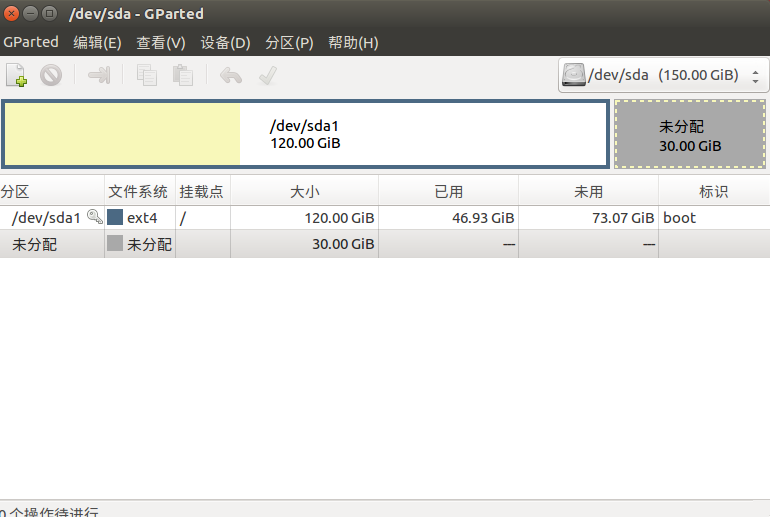Image resolution: width=770 pixels, height=517 pixels.
Task: Click the ext4 file system cell
Action: click(142, 218)
